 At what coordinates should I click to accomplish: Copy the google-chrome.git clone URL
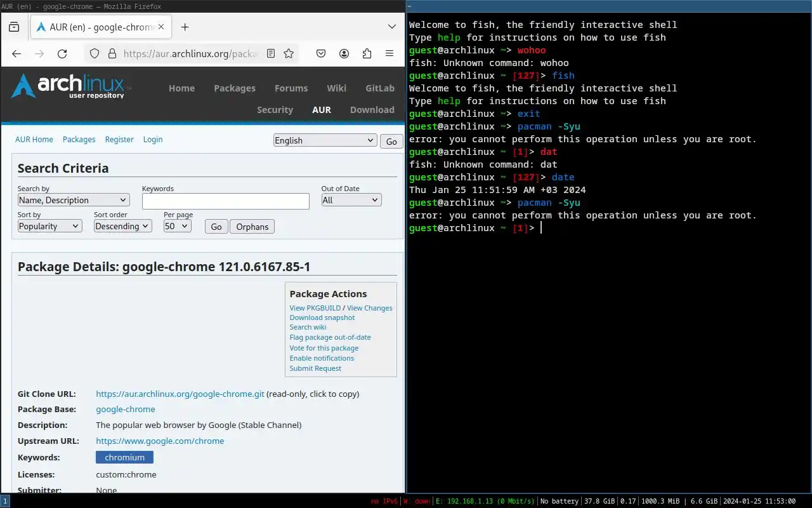point(180,394)
